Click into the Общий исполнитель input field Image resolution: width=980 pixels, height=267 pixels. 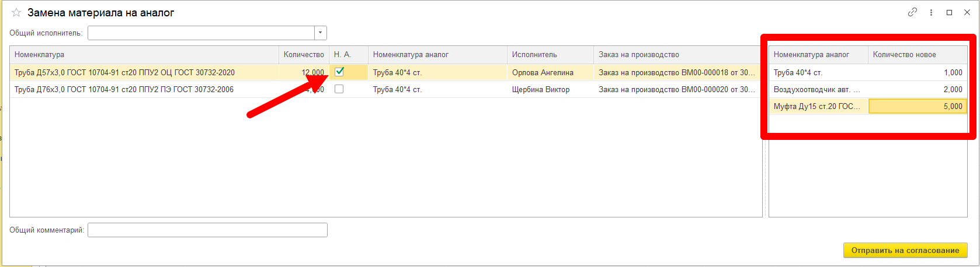tap(201, 33)
